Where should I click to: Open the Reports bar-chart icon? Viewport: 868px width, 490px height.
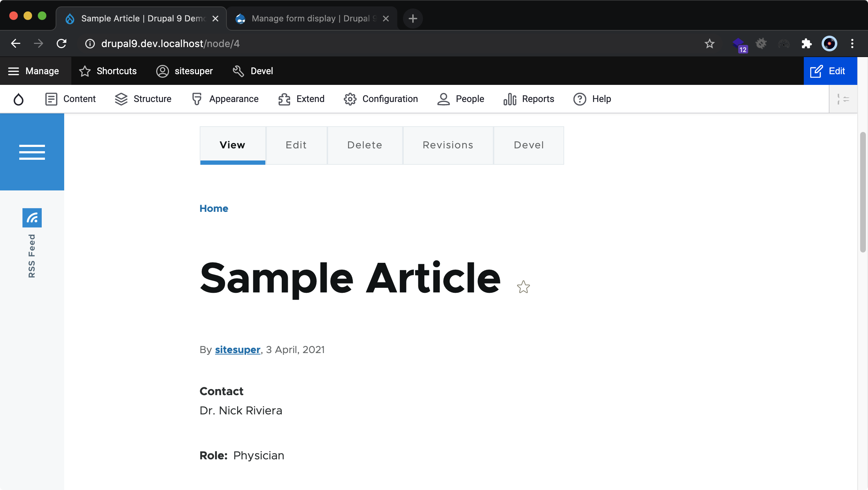click(x=509, y=99)
